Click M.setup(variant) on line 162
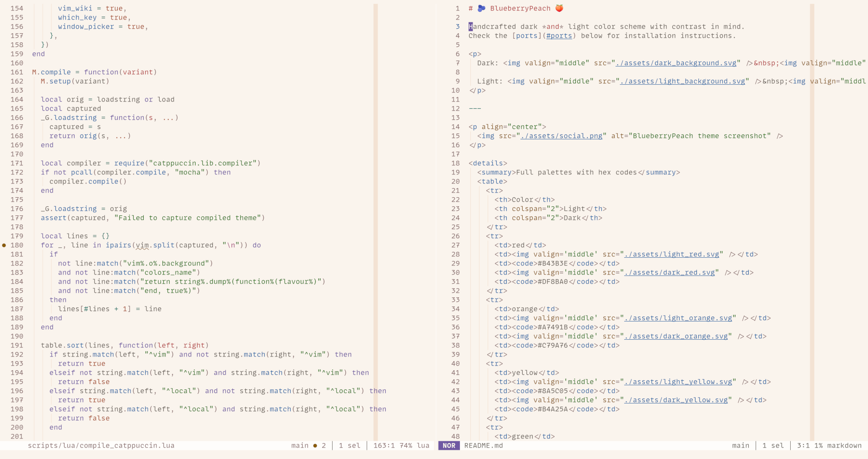868x459 pixels. pos(75,81)
